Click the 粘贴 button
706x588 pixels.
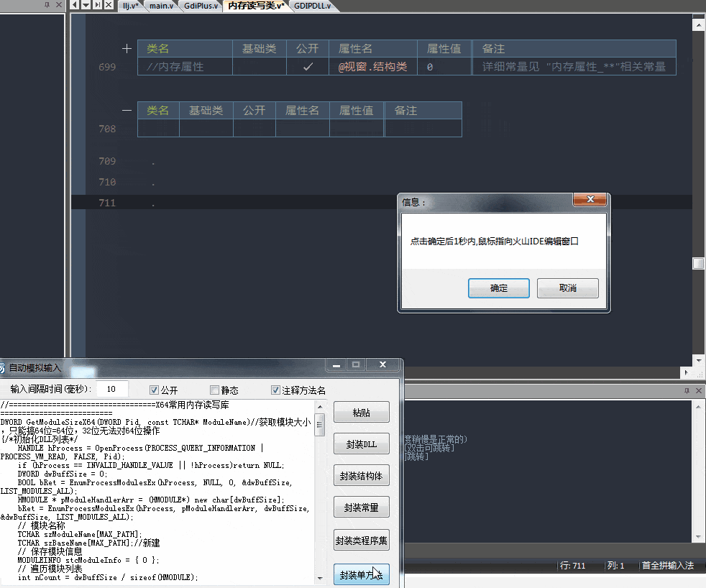tap(361, 413)
